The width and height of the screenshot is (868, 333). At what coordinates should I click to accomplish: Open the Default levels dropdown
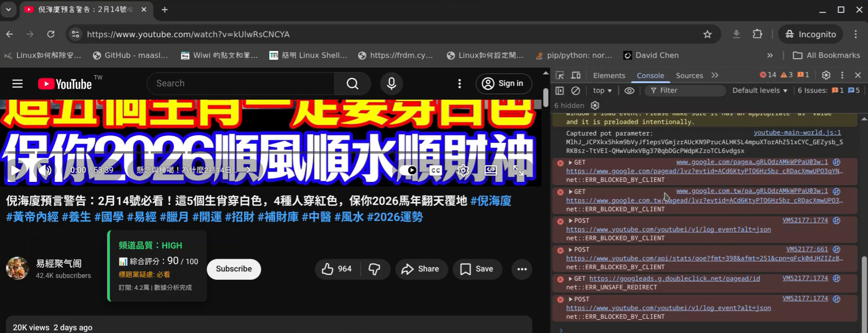760,90
